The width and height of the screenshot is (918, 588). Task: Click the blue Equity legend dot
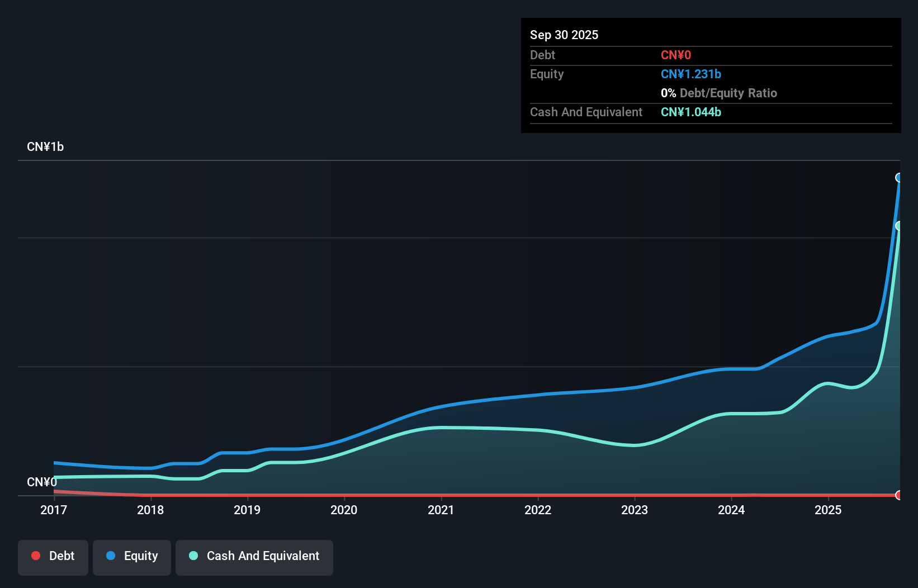coord(111,556)
